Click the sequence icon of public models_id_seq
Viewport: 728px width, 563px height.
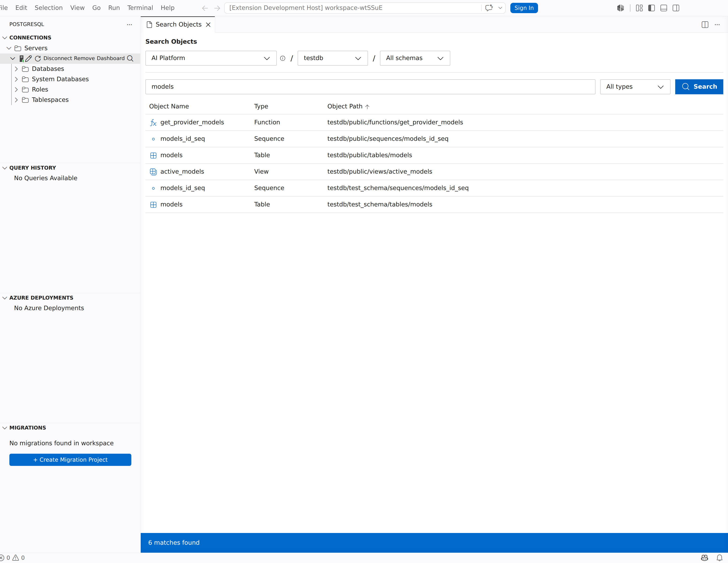click(x=153, y=139)
